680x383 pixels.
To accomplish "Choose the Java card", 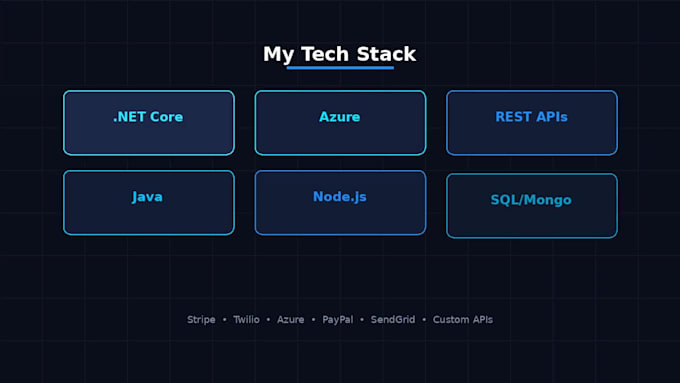I will coord(149,203).
